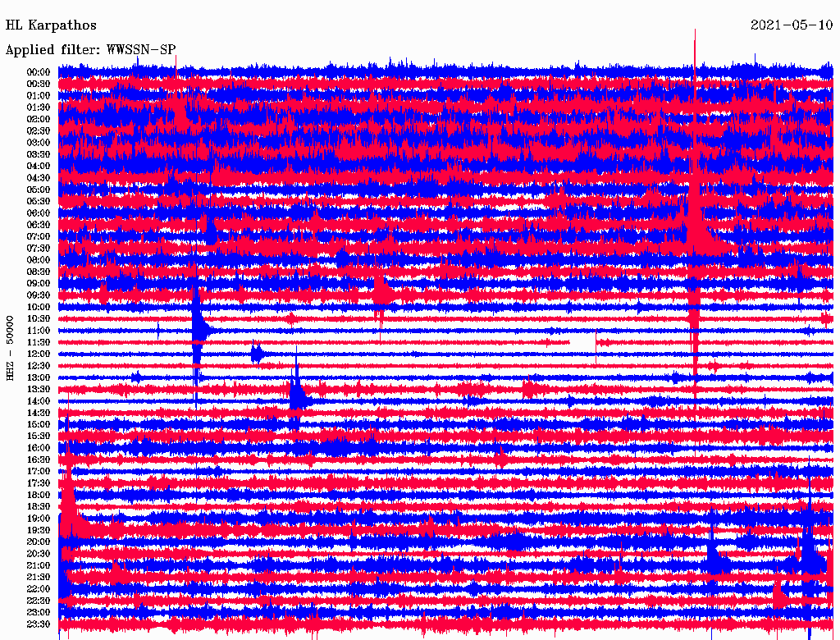
Task: Click the HHZ - 50000 axis label
Action: [10, 348]
